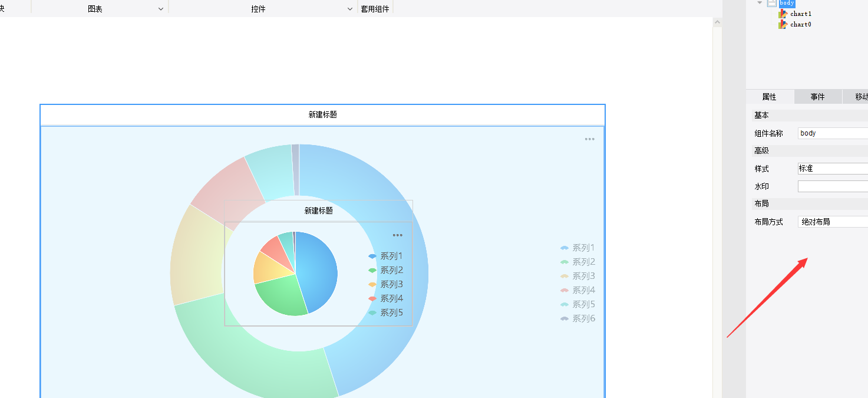The height and width of the screenshot is (398, 868).
Task: Click 系列5 legend marker in the outer donut legend
Action: coord(565,304)
